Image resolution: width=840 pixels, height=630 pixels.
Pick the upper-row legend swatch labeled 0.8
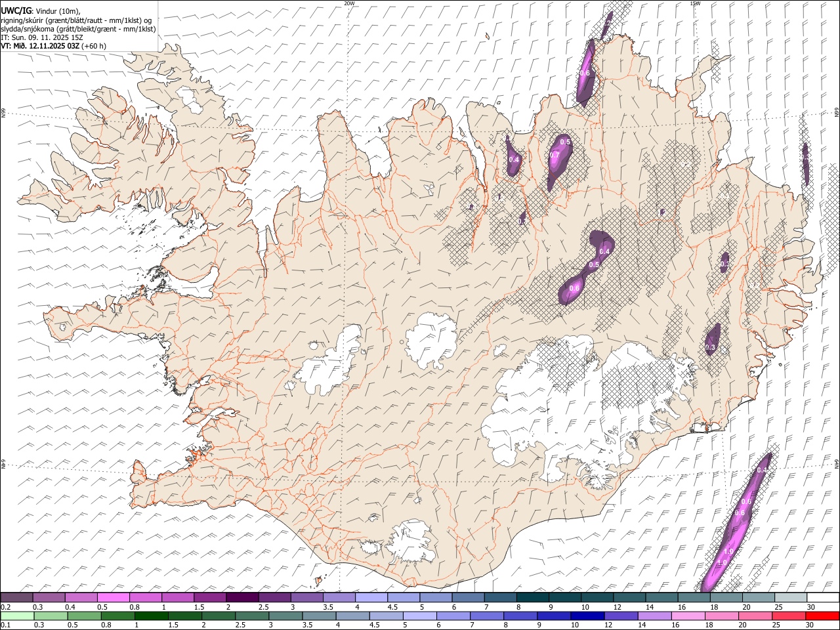pyautogui.click(x=146, y=597)
